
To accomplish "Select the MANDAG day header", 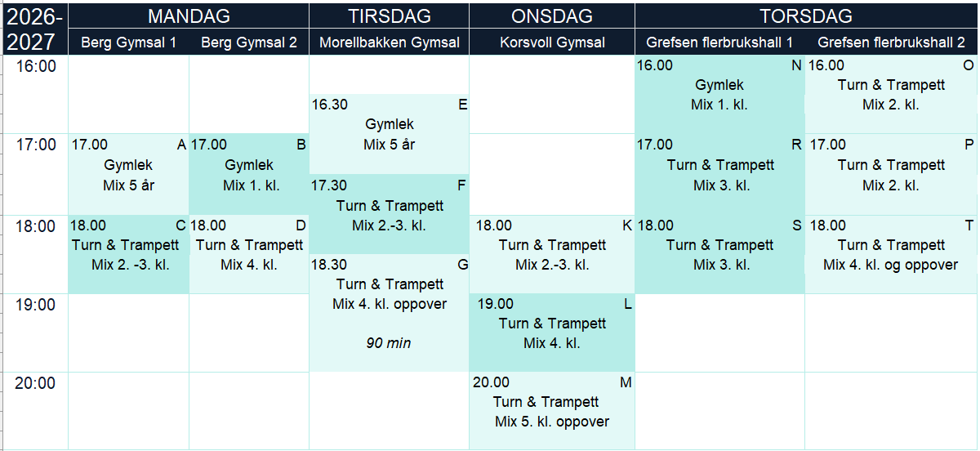I will [x=189, y=16].
